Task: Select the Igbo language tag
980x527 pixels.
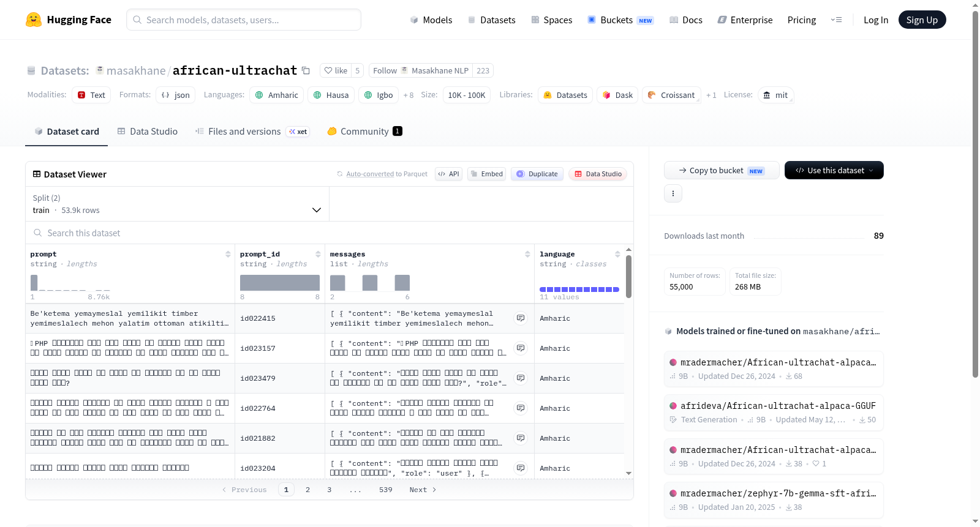Action: point(379,95)
